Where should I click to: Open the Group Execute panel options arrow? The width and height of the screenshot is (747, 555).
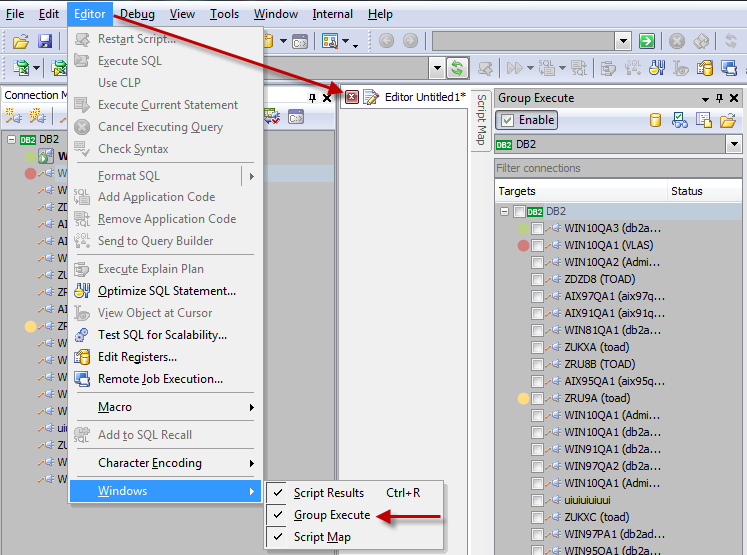(705, 99)
